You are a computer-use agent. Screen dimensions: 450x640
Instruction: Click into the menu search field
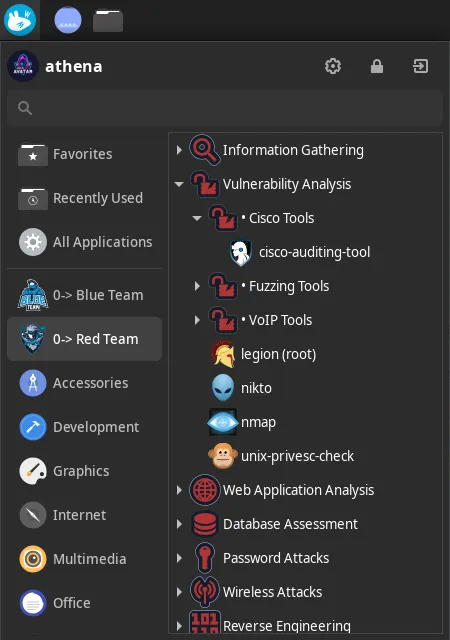225,108
